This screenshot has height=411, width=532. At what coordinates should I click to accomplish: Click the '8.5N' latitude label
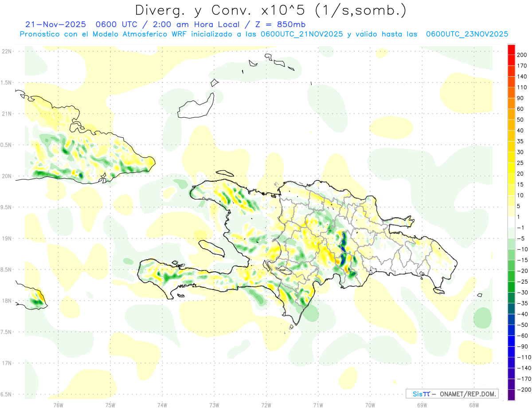point(7,270)
